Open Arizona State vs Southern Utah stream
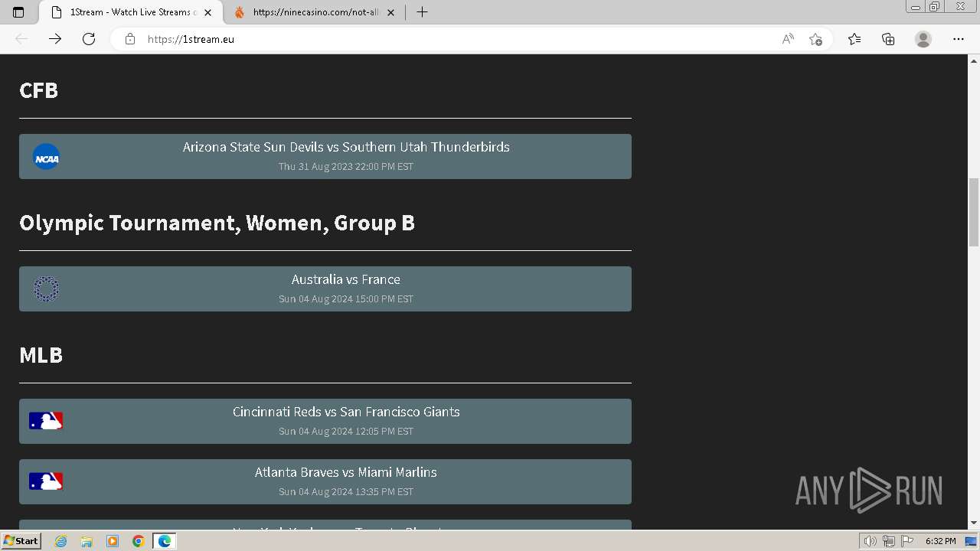 pyautogui.click(x=325, y=157)
